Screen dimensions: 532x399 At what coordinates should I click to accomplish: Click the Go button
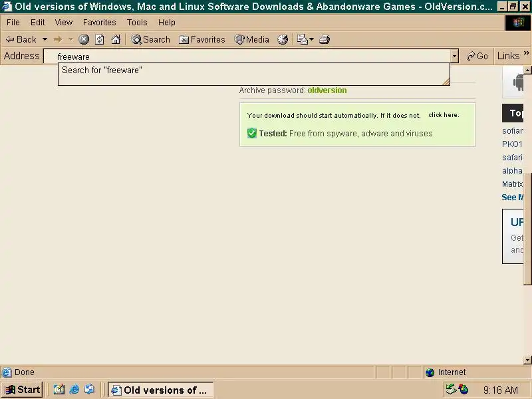(477, 56)
